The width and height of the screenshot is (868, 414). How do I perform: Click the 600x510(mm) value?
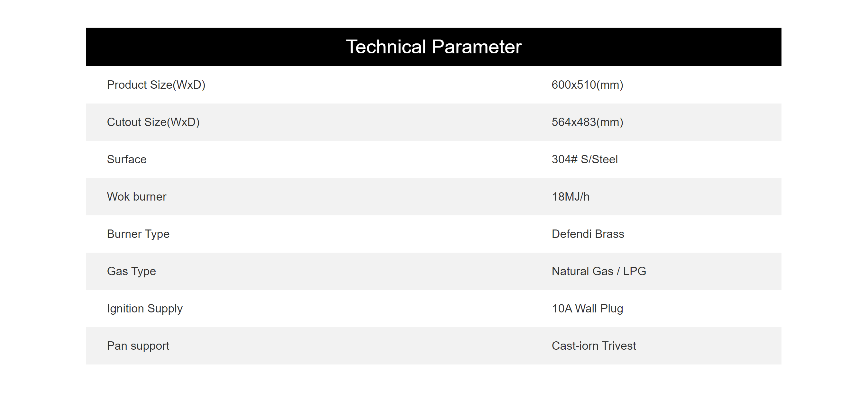(587, 85)
